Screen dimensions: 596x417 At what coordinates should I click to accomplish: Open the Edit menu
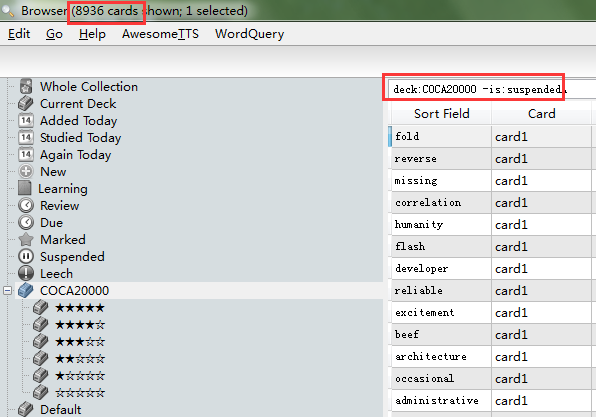19,34
